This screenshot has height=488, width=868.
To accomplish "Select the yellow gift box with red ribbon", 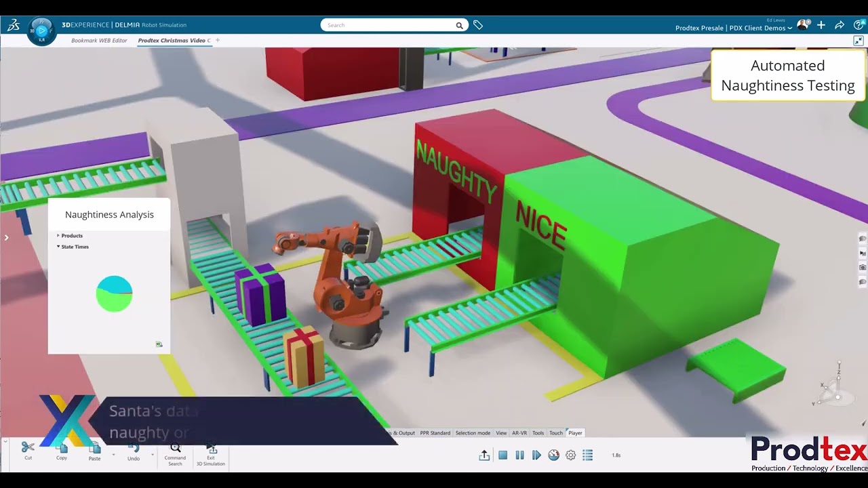I will tap(304, 357).
